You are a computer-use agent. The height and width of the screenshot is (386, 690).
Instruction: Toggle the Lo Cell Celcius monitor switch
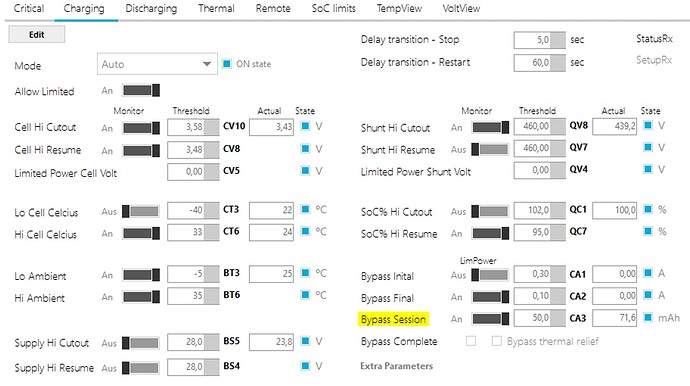pyautogui.click(x=141, y=211)
